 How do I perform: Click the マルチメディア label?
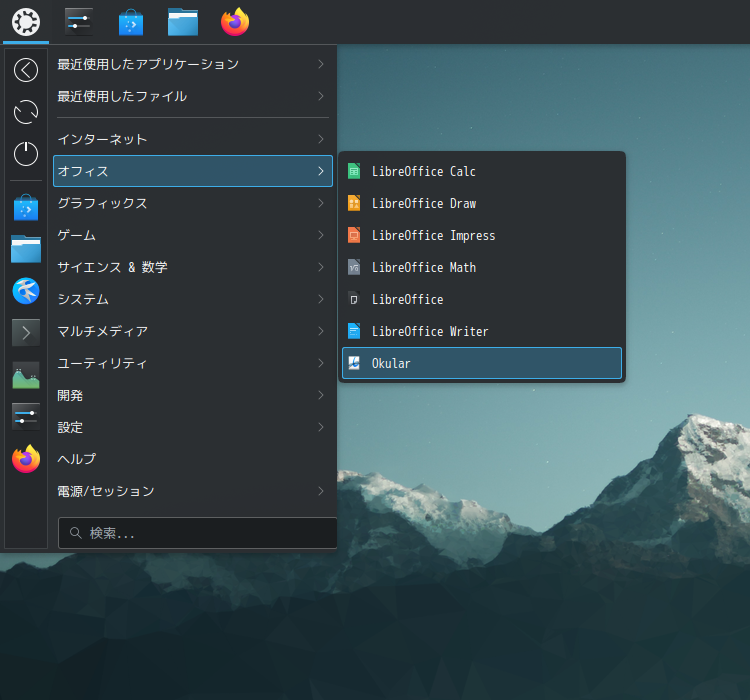click(x=102, y=331)
